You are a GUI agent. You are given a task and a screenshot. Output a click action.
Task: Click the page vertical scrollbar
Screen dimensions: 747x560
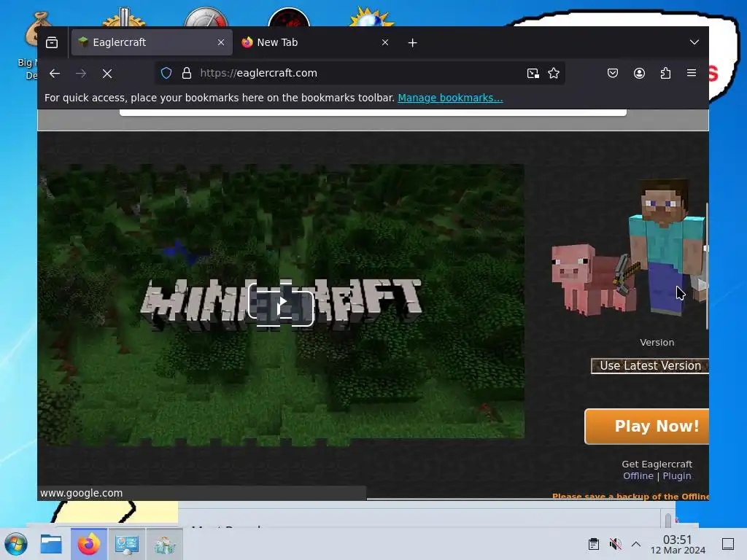(x=707, y=265)
